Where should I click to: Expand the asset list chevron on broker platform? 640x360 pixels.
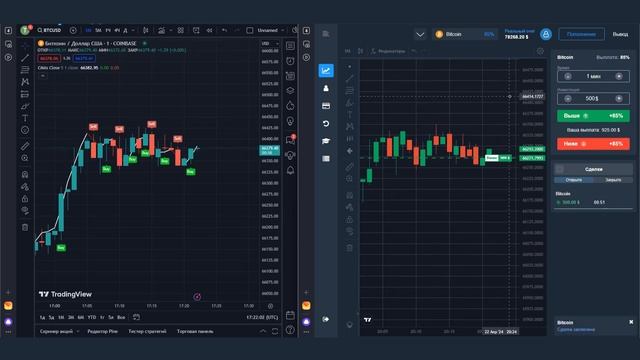[420, 34]
